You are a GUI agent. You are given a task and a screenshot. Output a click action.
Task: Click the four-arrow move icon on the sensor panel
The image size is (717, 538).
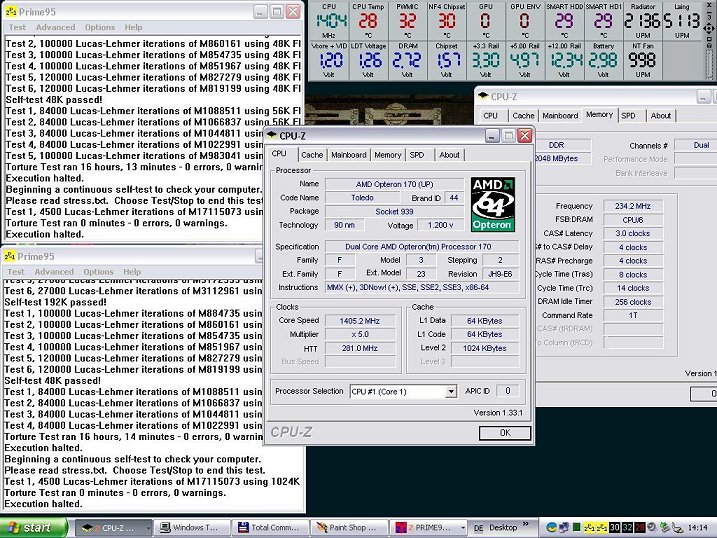(709, 29)
